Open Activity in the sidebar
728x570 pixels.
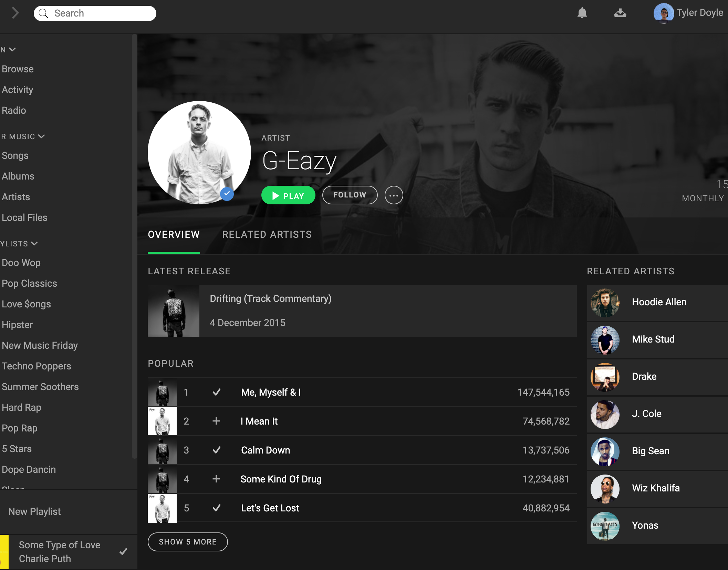tap(18, 90)
